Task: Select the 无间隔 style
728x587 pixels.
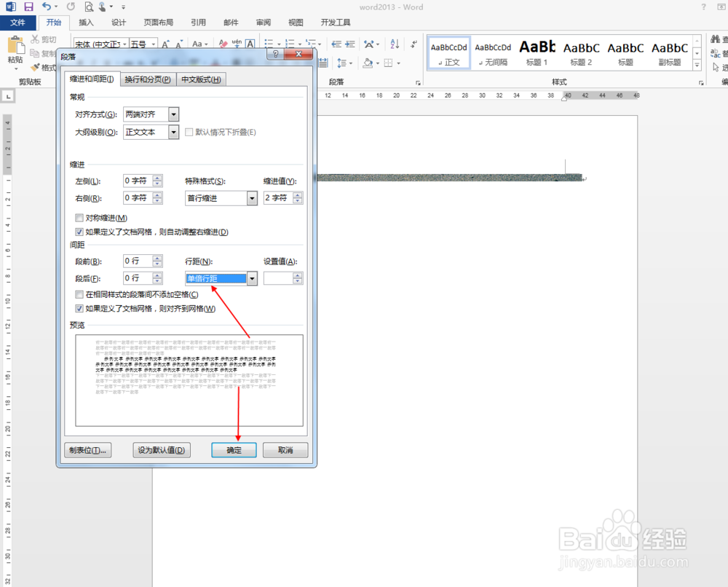Action: 493,53
